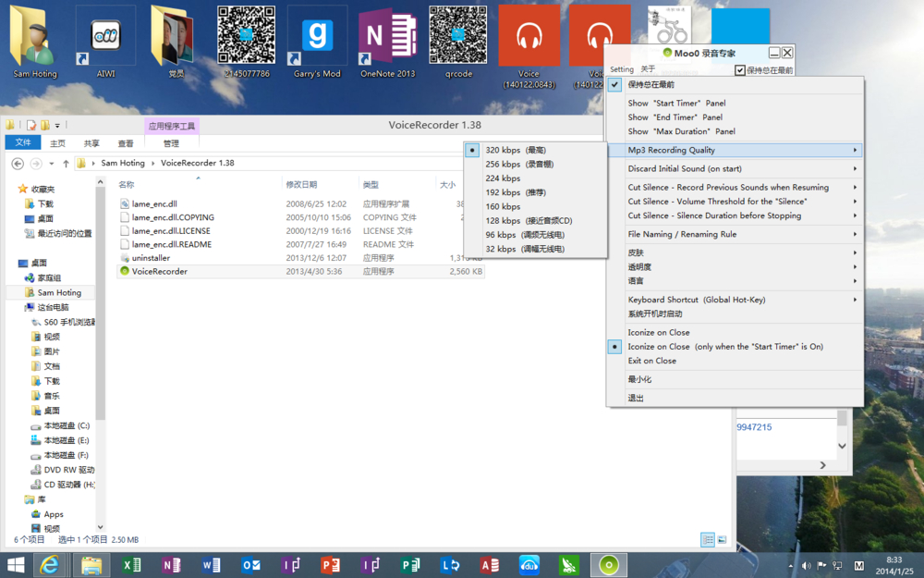Select 128 kbps (接近音频CD) quality
Viewport: 924px width, 578px height.
(536, 221)
